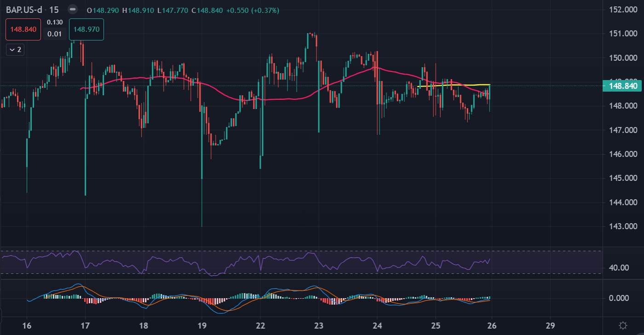Screen dimensions: 644x335
Task: Click the 0.01 order quantity field
Action: click(55, 34)
